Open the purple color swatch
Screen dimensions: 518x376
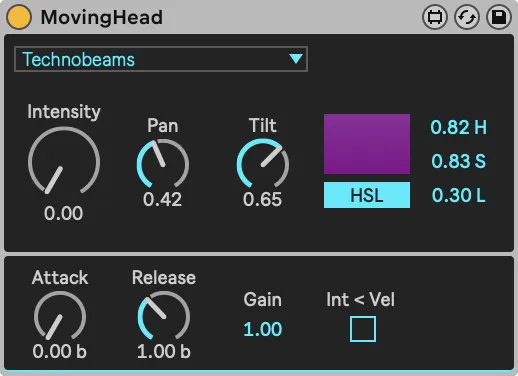point(367,144)
